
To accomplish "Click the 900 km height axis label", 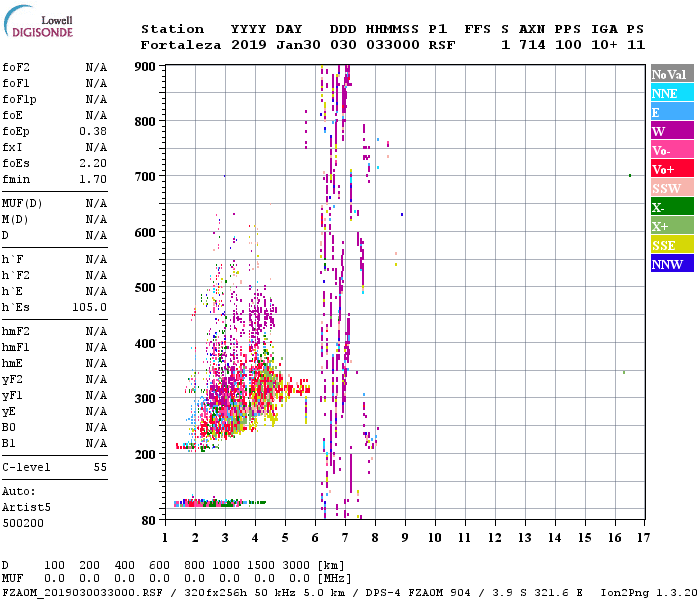I will [145, 67].
